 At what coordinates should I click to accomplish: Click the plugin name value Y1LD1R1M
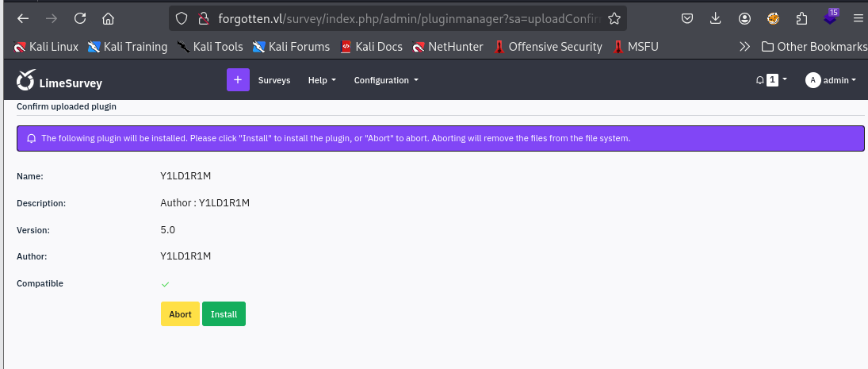[185, 176]
